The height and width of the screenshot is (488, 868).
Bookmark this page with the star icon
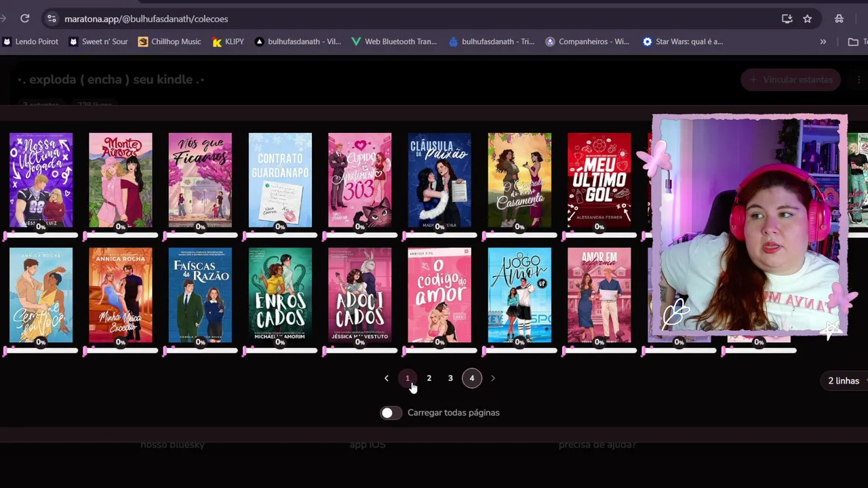807,19
